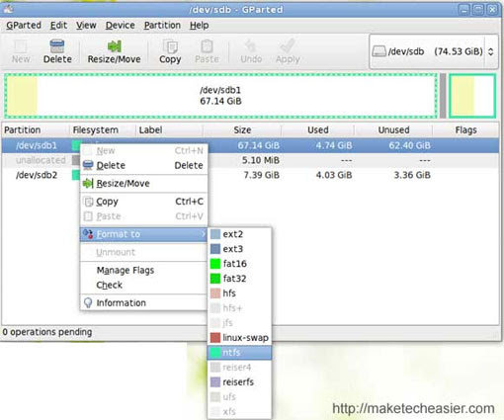The image size is (504, 420).
Task: Click the Delete icon in context menu
Action: tap(88, 165)
